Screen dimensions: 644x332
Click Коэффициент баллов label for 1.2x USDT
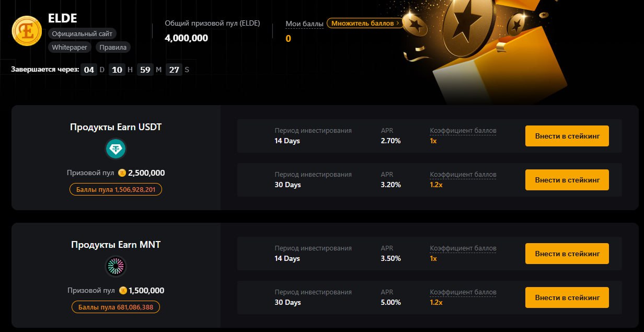(x=463, y=175)
